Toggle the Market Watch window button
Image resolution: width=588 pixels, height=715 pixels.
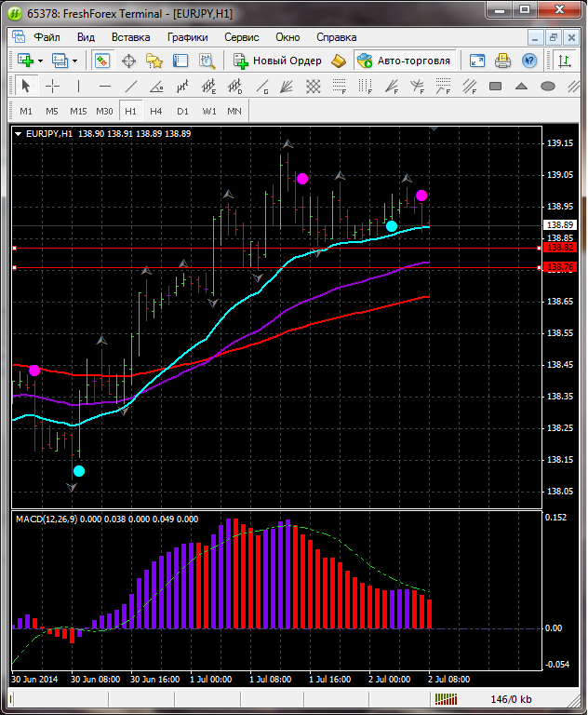click(102, 61)
